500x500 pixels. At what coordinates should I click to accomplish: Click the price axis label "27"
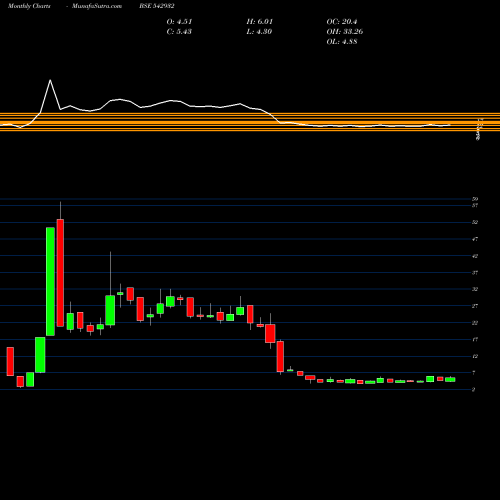pos(475,306)
